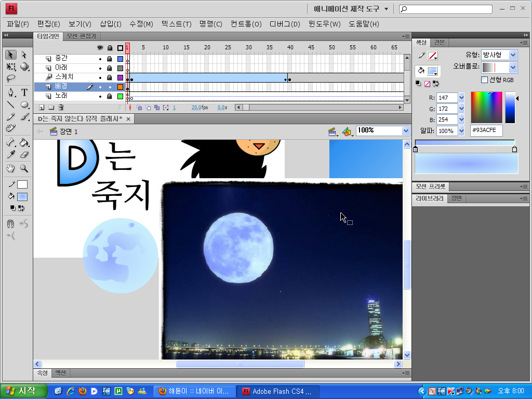
Task: Toggle visibility dot of 노래 layer
Action: 100,96
